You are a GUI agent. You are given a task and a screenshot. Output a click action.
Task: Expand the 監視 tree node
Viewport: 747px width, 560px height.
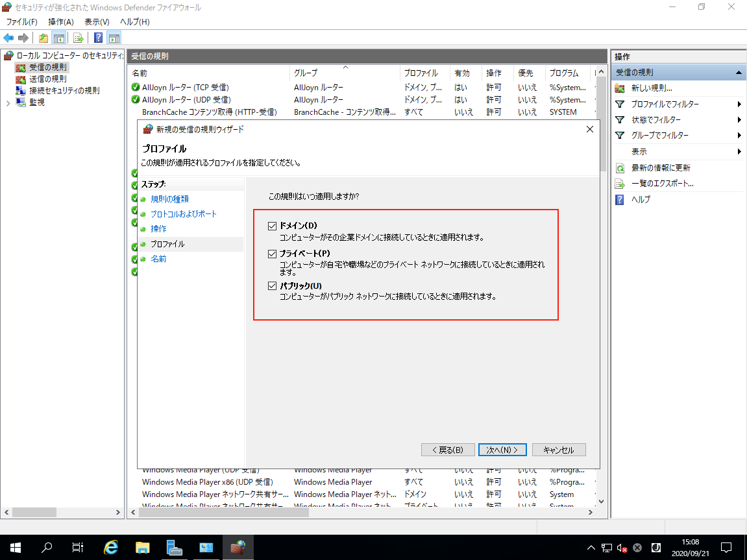[8, 103]
